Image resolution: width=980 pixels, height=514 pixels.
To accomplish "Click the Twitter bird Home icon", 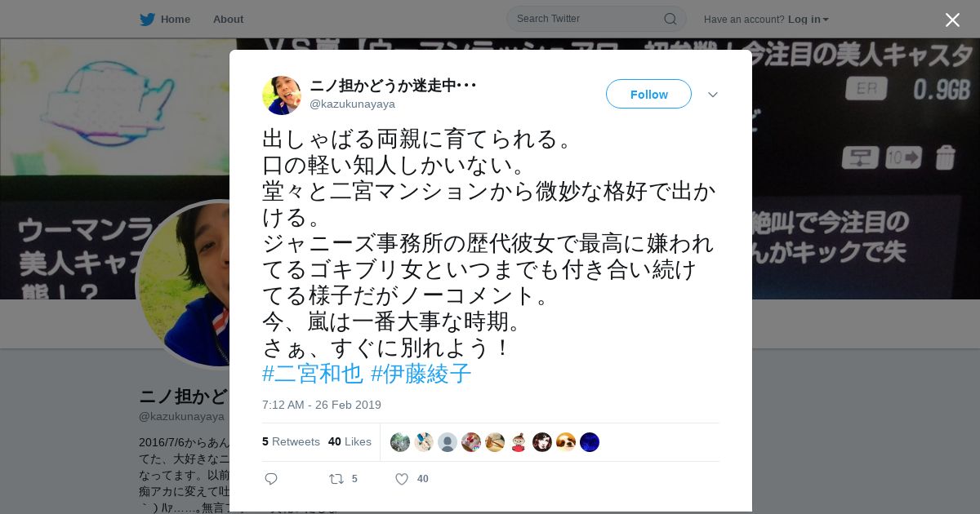I will (x=147, y=20).
